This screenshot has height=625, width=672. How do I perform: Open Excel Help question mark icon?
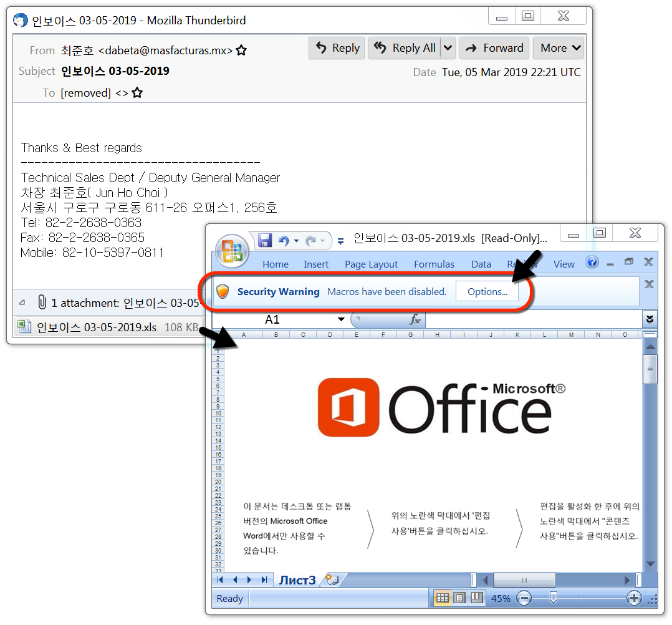click(x=592, y=262)
